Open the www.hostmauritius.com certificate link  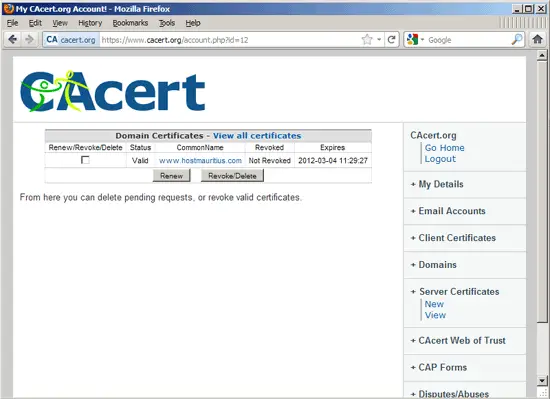point(200,161)
